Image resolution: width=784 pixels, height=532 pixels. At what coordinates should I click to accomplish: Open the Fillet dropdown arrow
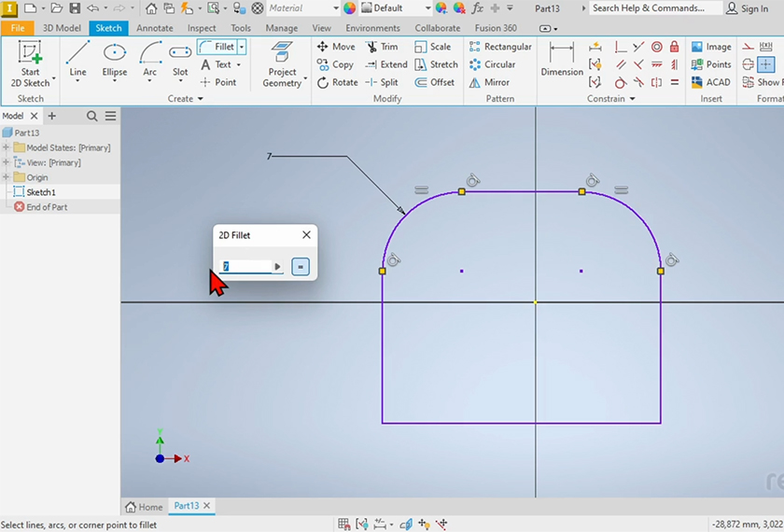[x=242, y=47]
